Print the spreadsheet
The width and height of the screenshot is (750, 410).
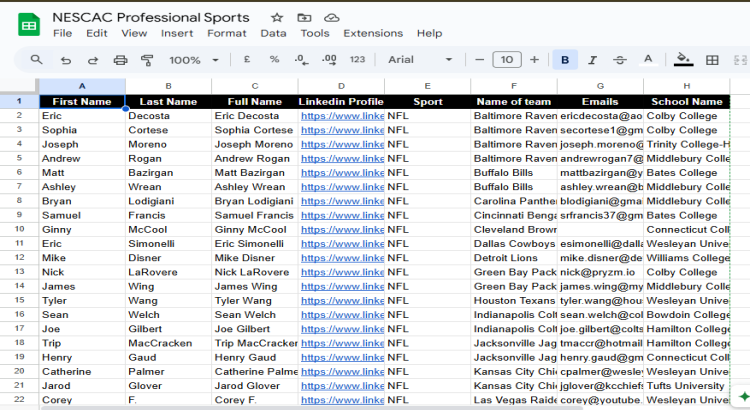pyautogui.click(x=120, y=60)
